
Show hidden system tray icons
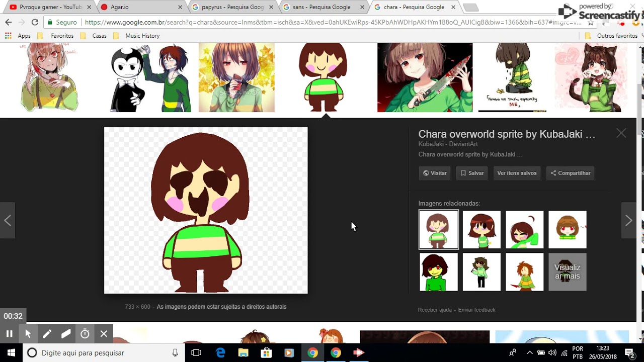[x=529, y=352]
